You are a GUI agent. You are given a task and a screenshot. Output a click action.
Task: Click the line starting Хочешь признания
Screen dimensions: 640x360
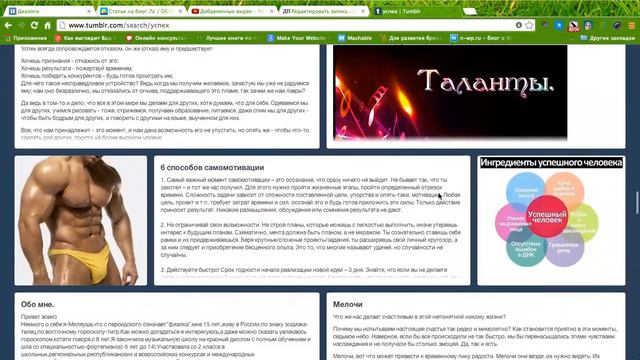70,60
